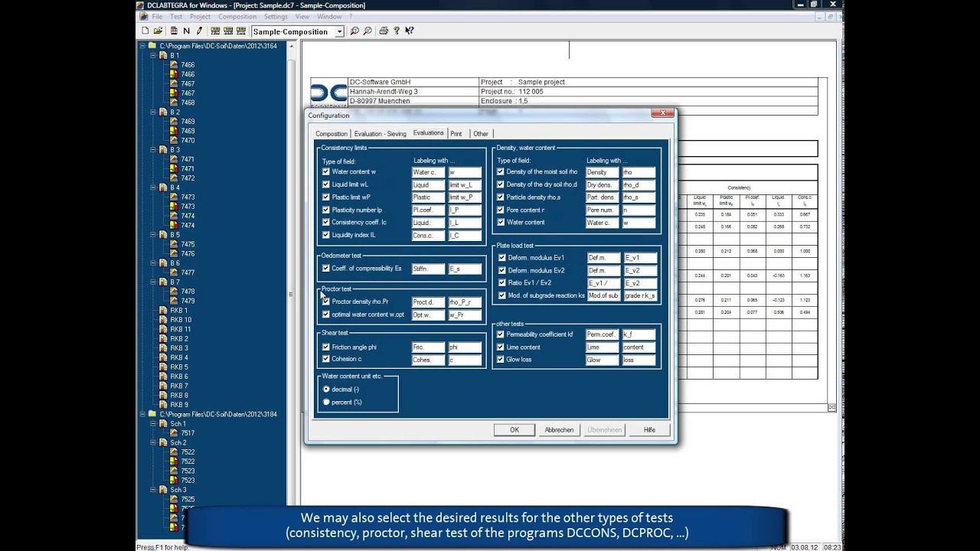This screenshot has width=980, height=551.
Task: Collapse the B 7 tree node
Action: (x=153, y=282)
